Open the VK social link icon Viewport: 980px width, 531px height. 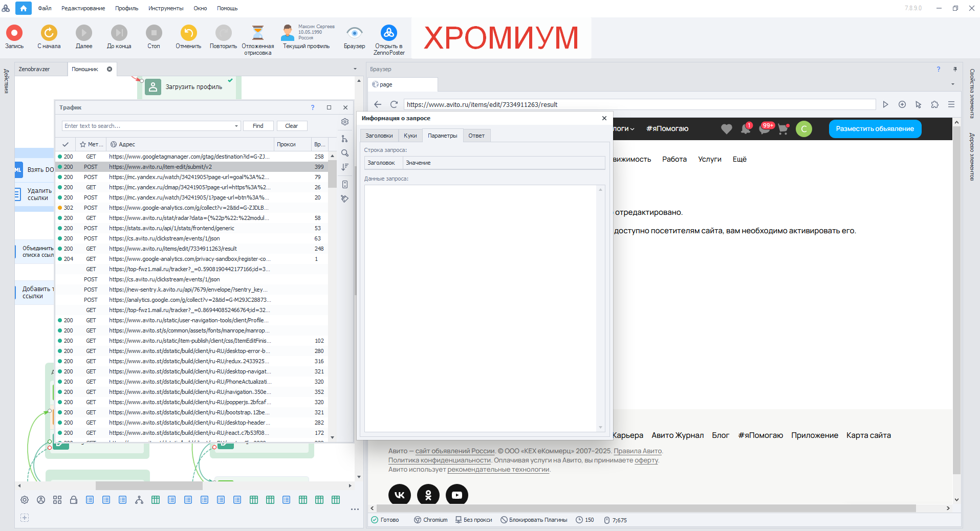(x=400, y=495)
